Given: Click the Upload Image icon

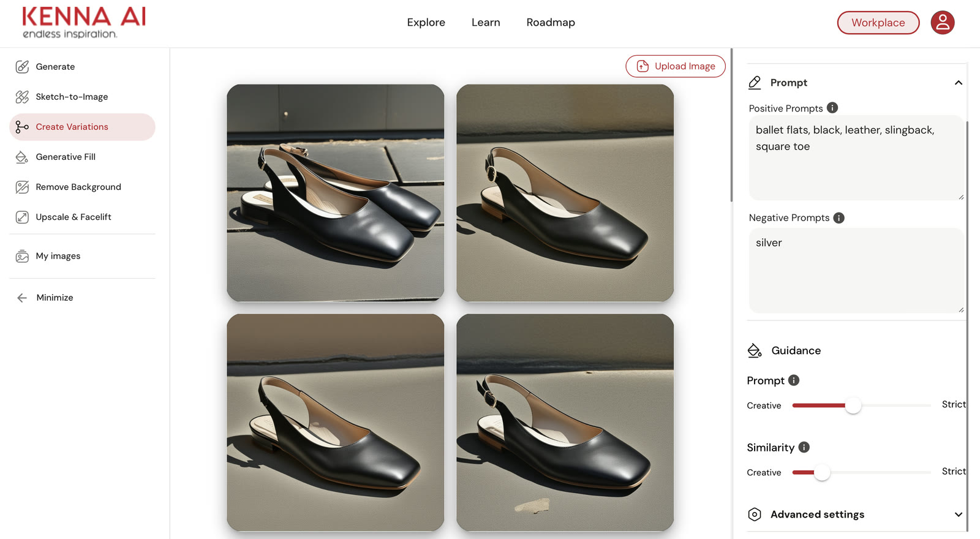Looking at the screenshot, I should point(643,66).
